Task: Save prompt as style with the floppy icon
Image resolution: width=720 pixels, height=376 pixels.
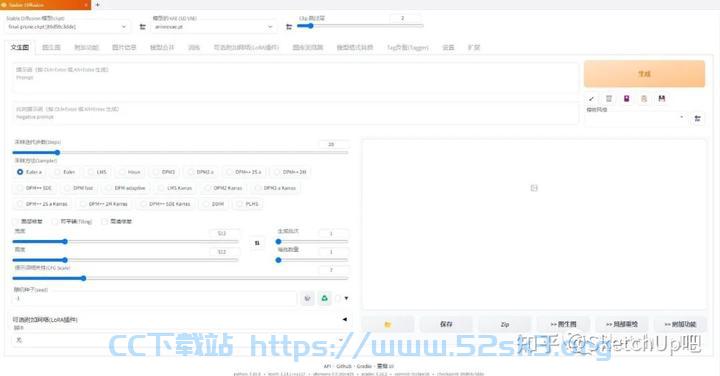Action: tap(662, 98)
